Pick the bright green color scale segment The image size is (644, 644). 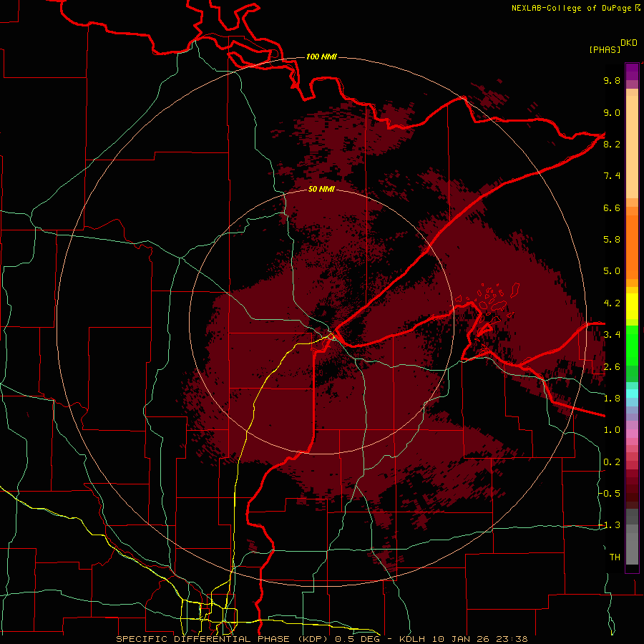pyautogui.click(x=632, y=346)
